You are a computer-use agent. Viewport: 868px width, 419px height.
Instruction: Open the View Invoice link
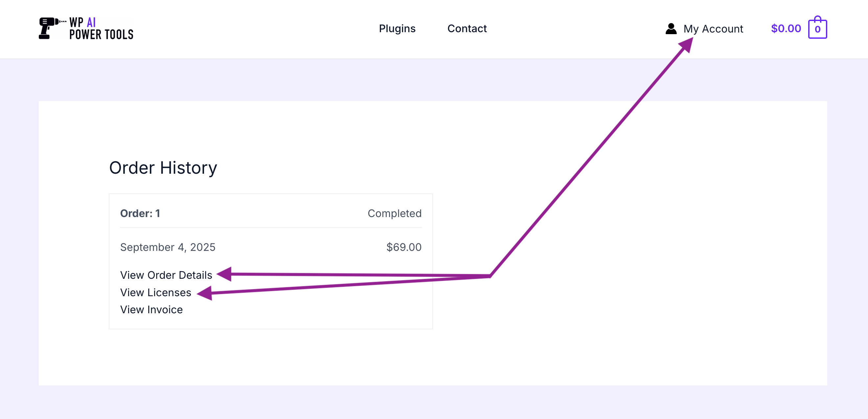point(151,310)
